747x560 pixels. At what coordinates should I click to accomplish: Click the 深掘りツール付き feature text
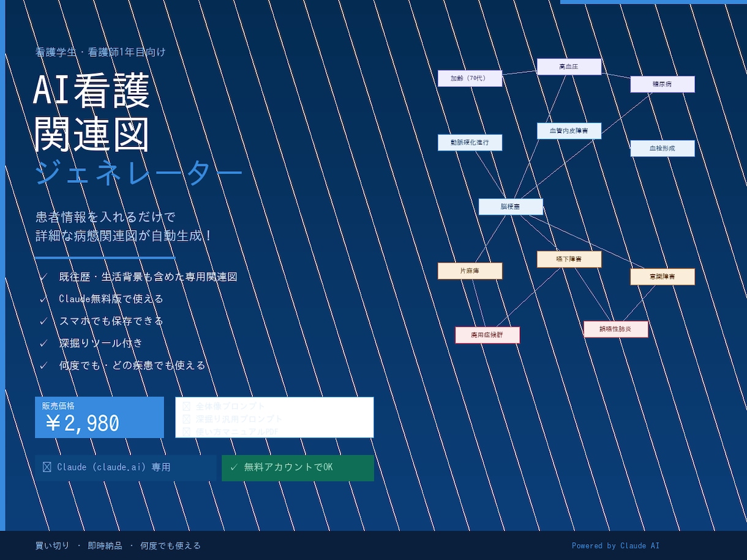tap(101, 343)
